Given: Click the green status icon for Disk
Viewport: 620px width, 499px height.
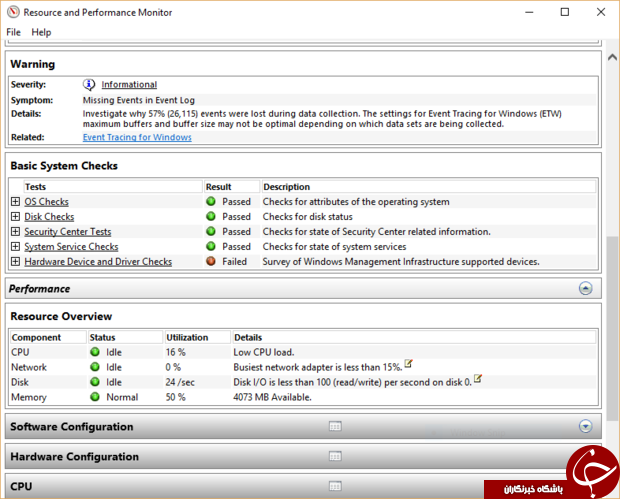Looking at the screenshot, I should pyautogui.click(x=95, y=382).
